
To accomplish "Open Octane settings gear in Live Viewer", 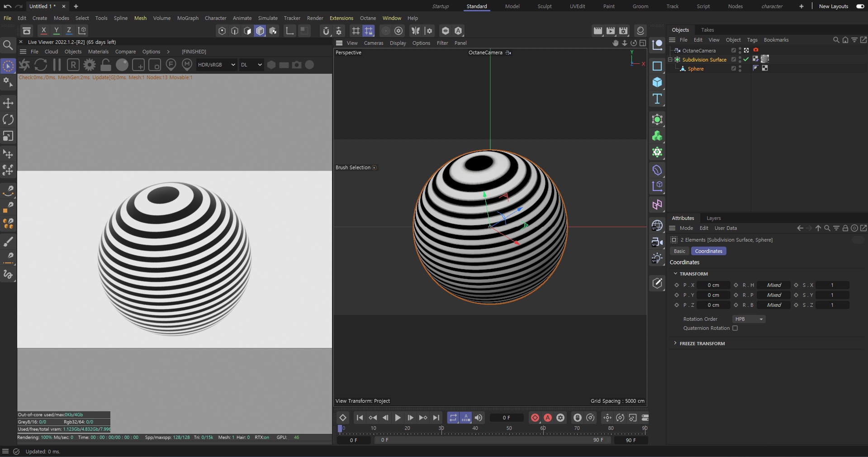I will point(90,65).
